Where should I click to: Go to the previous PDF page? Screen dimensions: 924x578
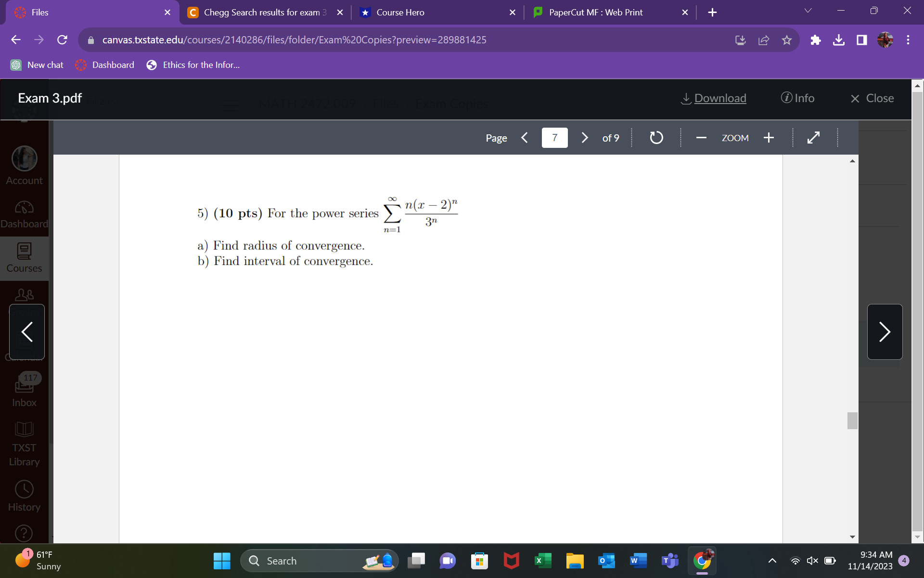click(525, 138)
